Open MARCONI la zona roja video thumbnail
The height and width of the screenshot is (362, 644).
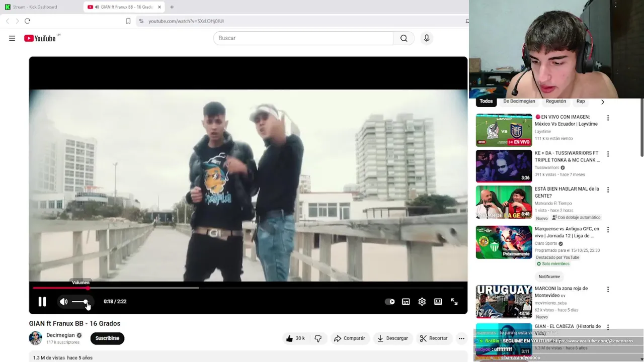[x=504, y=302]
